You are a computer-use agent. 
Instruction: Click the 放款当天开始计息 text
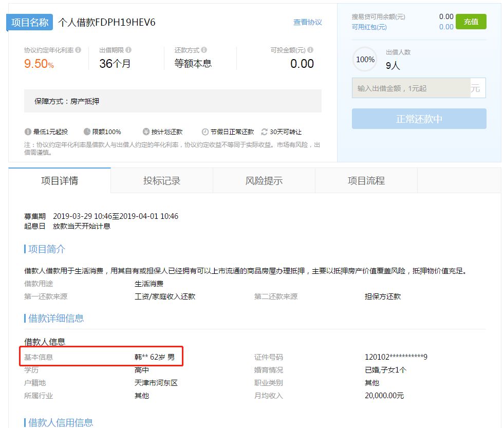tap(82, 227)
